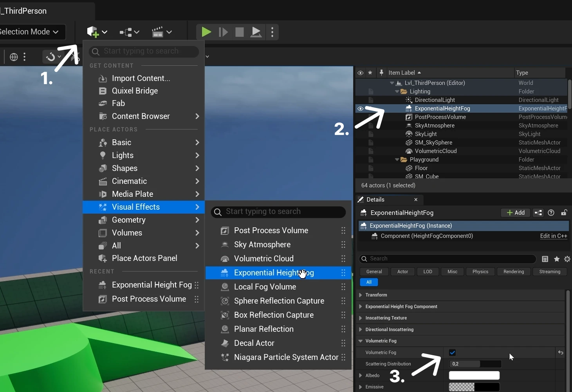This screenshot has width=572, height=392.
Task: Click the Sphere Reflection Capture icon
Action: [225, 301]
